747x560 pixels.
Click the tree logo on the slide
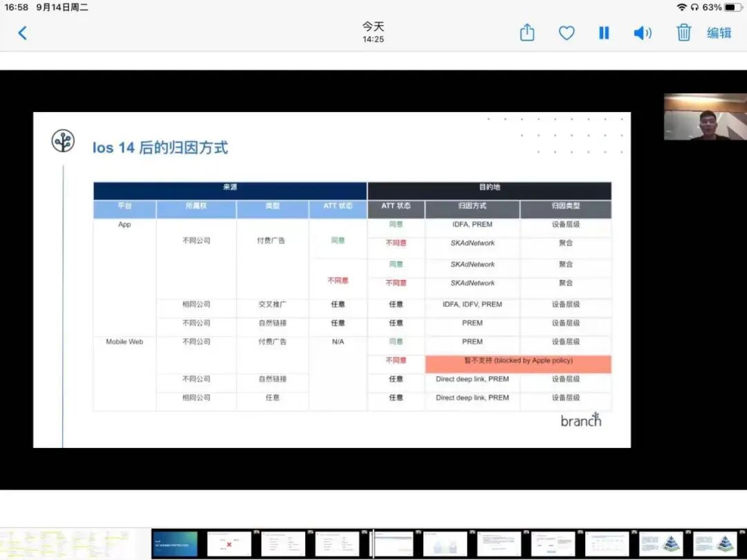click(63, 141)
